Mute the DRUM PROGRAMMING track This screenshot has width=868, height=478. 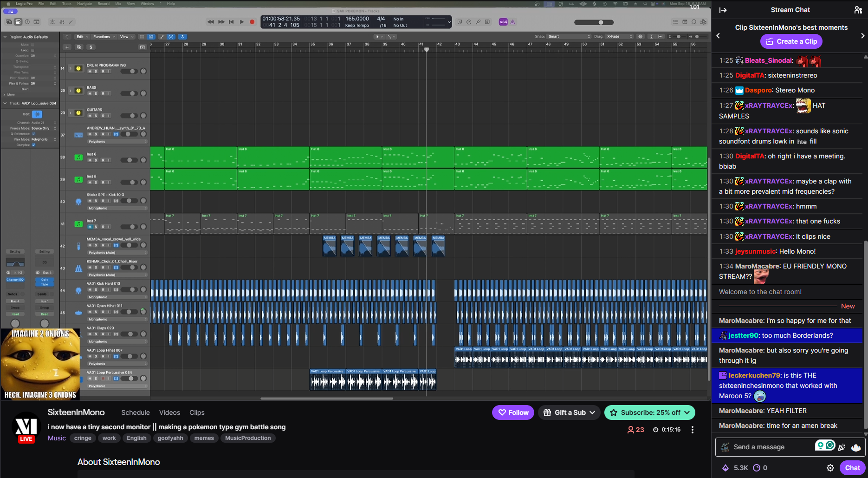click(x=90, y=72)
